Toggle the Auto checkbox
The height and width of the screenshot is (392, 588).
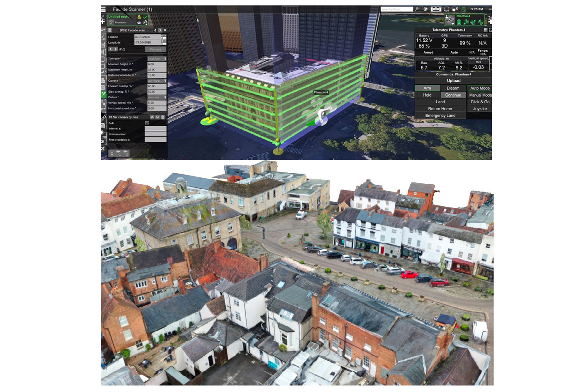click(x=147, y=123)
